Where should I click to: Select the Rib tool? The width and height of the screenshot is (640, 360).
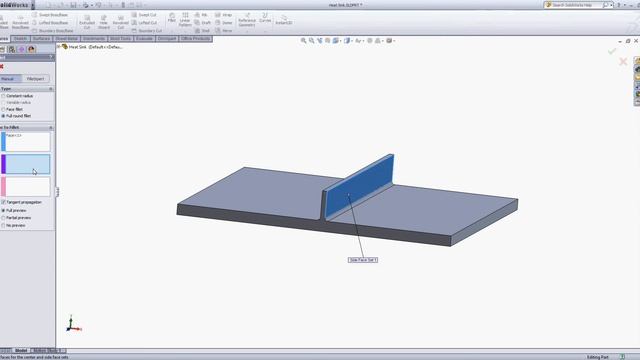pos(201,15)
